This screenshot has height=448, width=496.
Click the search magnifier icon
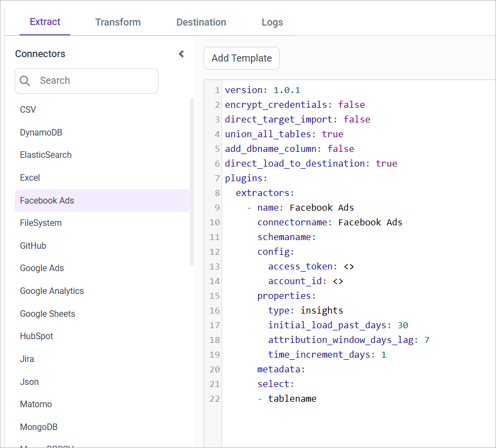[25, 81]
